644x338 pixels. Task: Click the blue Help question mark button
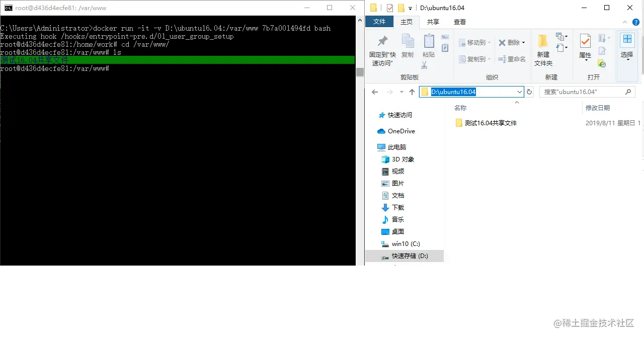coord(635,22)
